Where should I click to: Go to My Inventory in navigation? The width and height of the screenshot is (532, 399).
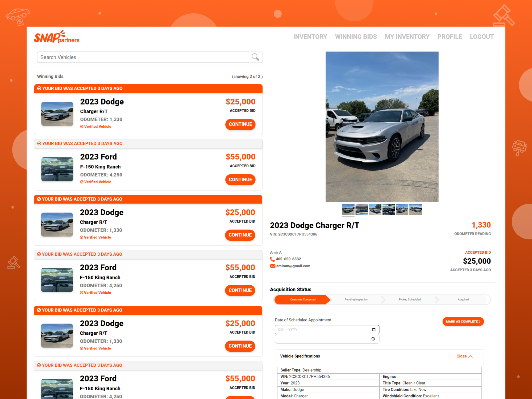407,37
